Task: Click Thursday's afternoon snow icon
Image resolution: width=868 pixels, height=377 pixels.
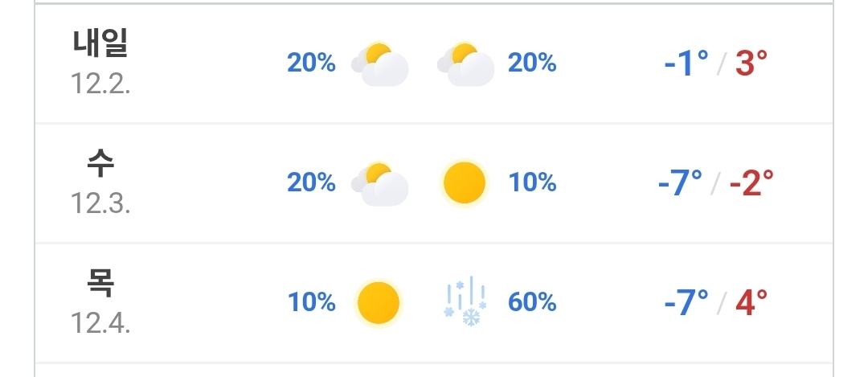Action: pyautogui.click(x=465, y=302)
